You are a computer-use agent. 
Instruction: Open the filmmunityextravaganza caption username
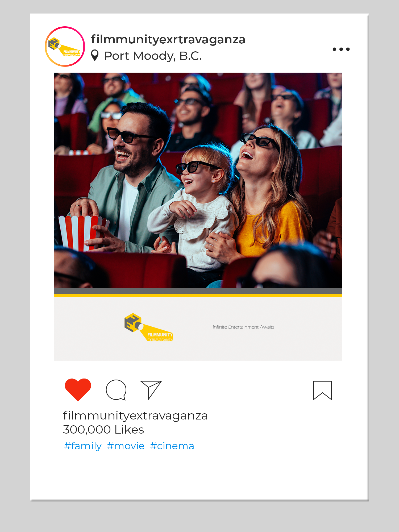pos(135,416)
